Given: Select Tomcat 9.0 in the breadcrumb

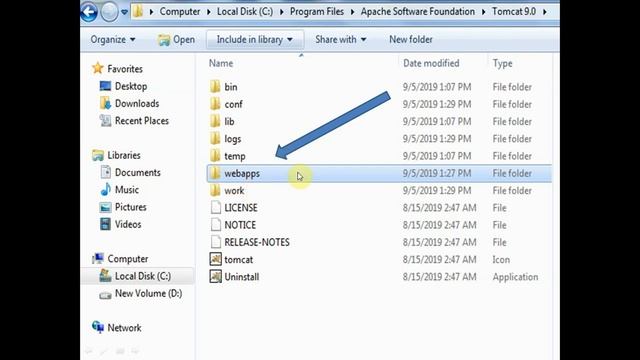Looking at the screenshot, I should click(514, 11).
